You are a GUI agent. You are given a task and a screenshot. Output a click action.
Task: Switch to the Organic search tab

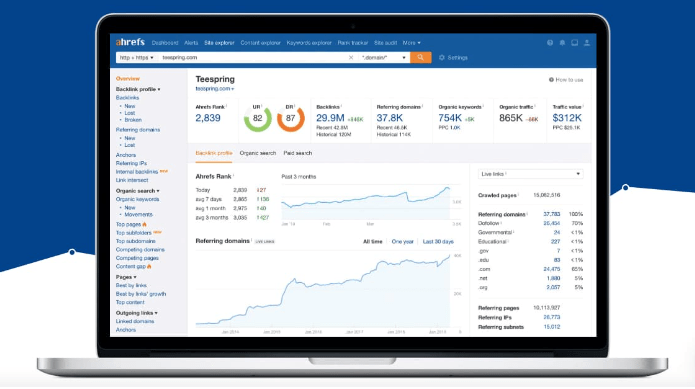(258, 153)
